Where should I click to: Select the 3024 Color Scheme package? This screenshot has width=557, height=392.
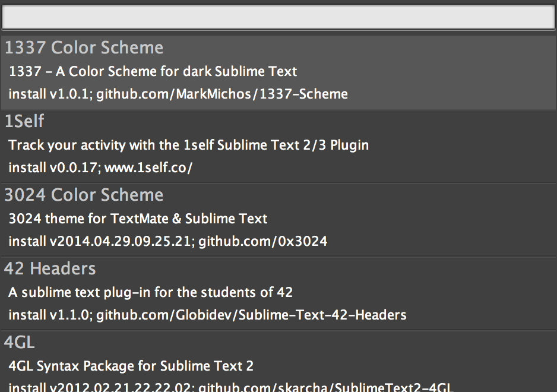pos(278,218)
